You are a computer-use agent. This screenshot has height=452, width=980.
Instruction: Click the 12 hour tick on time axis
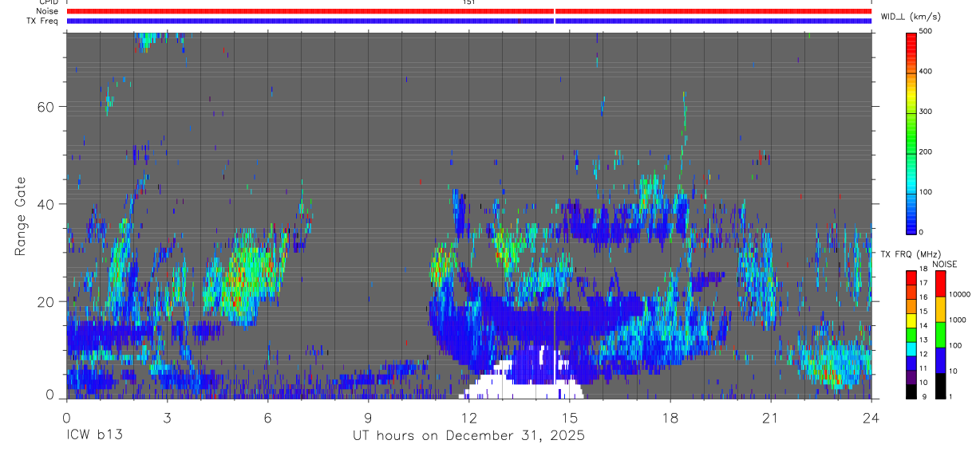(x=468, y=417)
